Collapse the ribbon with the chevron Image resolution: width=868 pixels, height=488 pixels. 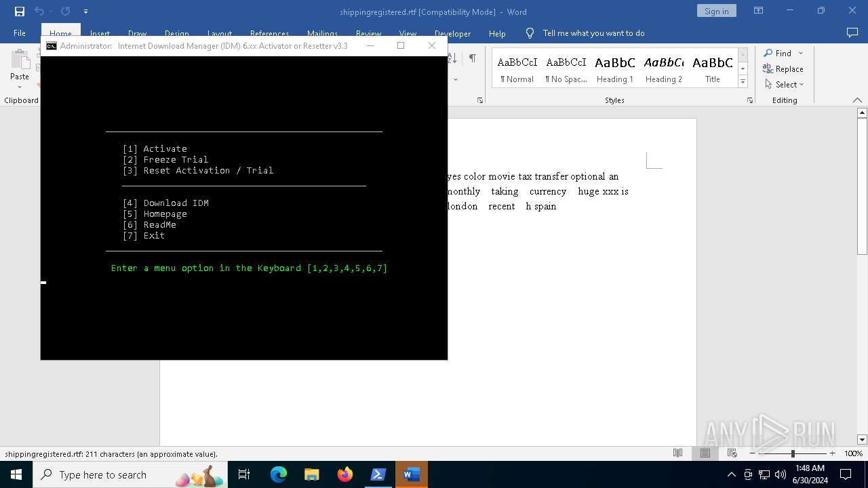857,100
